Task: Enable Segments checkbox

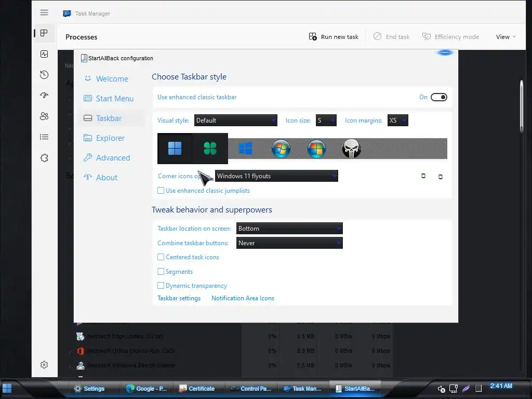Action: point(161,271)
